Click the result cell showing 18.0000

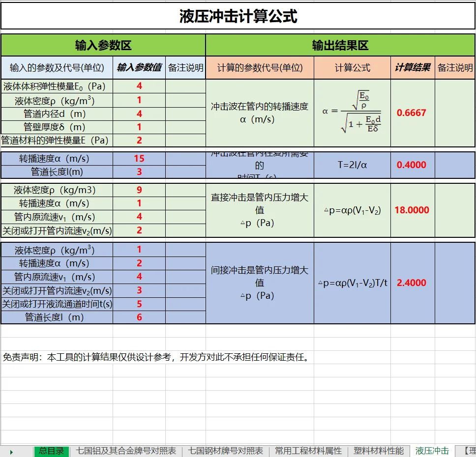coord(412,210)
